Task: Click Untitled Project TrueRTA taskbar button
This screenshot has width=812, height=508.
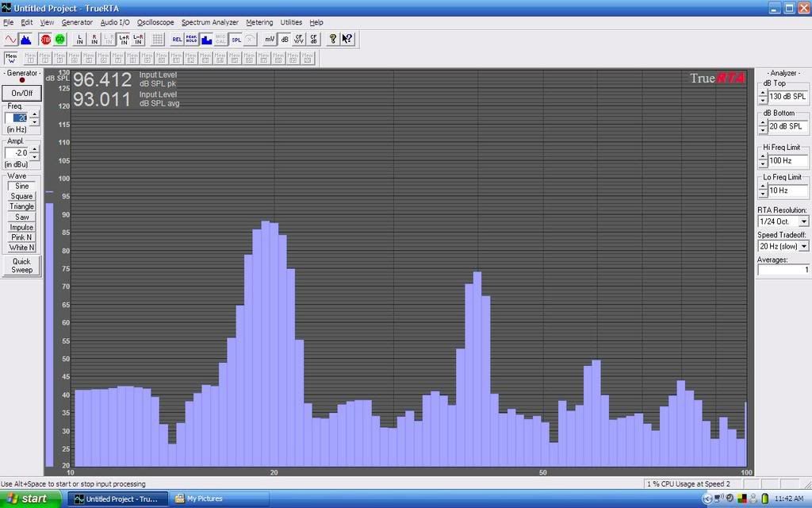Action: (x=117, y=498)
